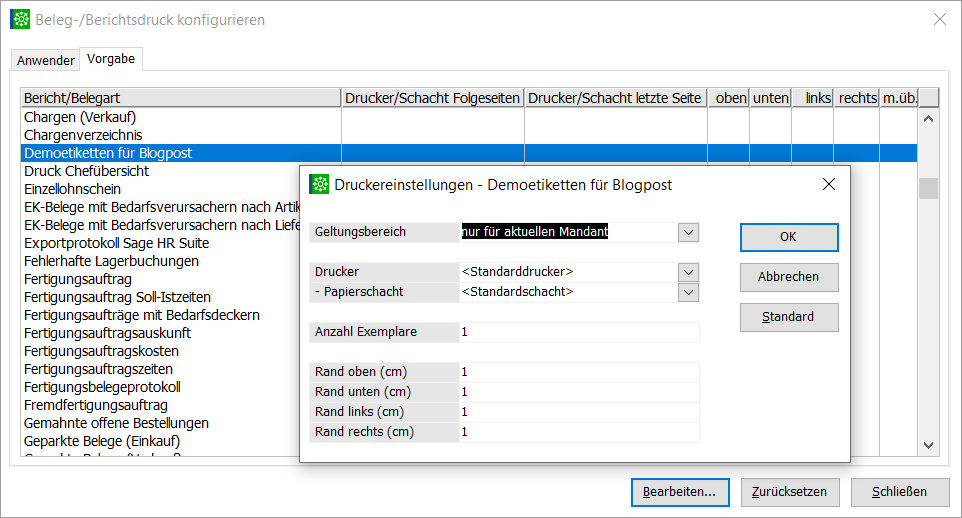Image resolution: width=962 pixels, height=518 pixels.
Task: Click the Sage app icon in main window title
Action: coord(20,20)
